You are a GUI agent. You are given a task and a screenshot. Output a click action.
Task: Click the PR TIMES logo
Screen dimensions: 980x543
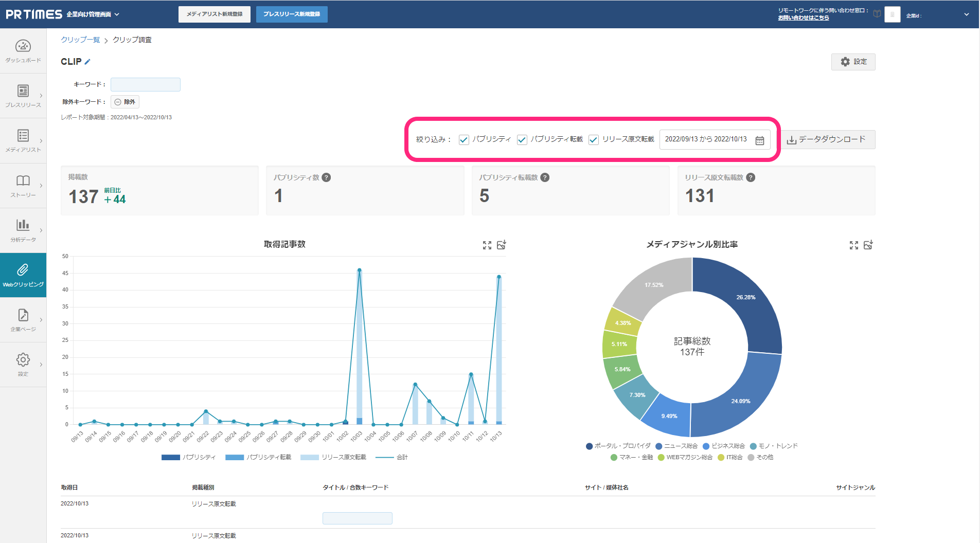click(34, 14)
